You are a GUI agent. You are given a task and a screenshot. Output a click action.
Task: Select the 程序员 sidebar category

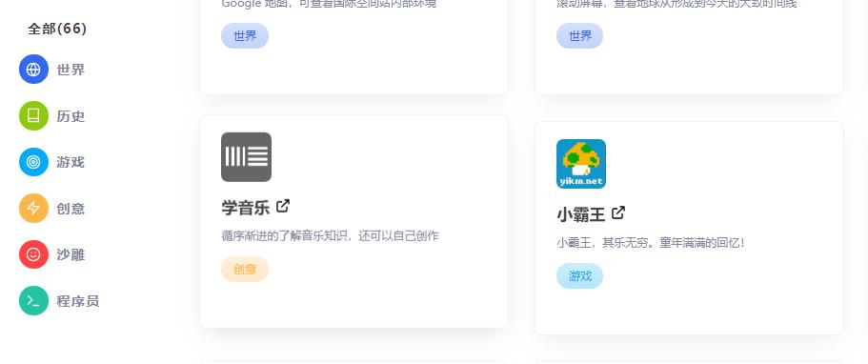(x=77, y=301)
